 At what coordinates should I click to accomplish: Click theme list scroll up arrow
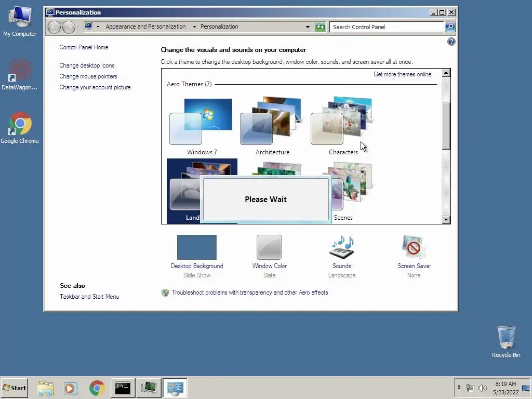point(446,73)
